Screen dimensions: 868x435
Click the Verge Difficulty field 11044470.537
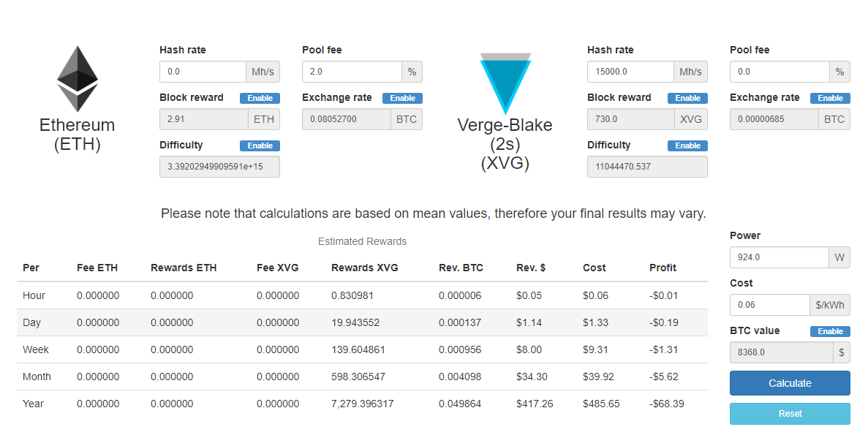coord(648,167)
